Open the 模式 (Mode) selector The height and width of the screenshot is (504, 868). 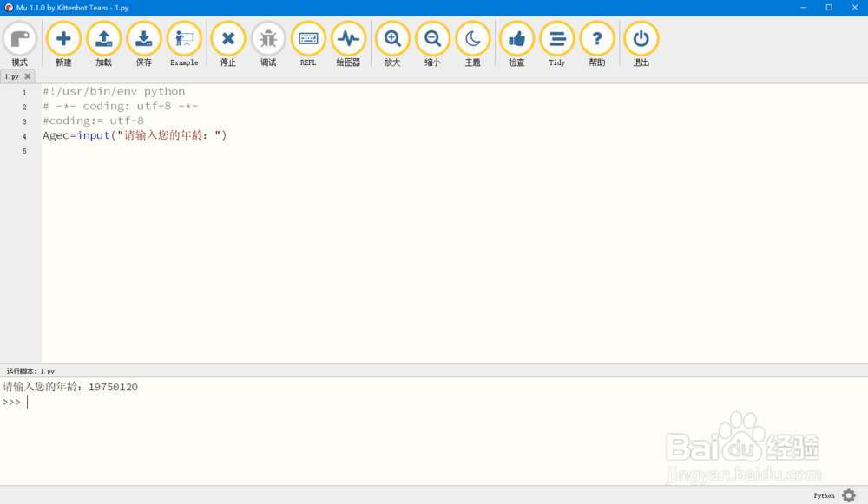20,44
